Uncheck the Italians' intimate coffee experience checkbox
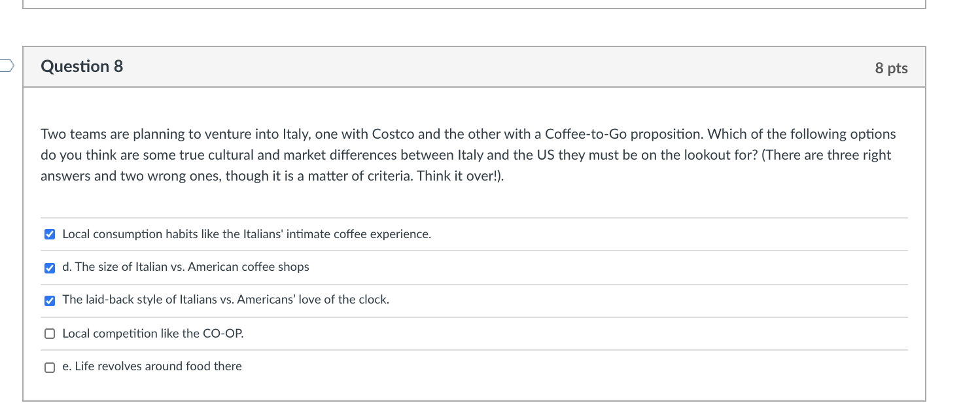This screenshot has height=420, width=980. [50, 235]
